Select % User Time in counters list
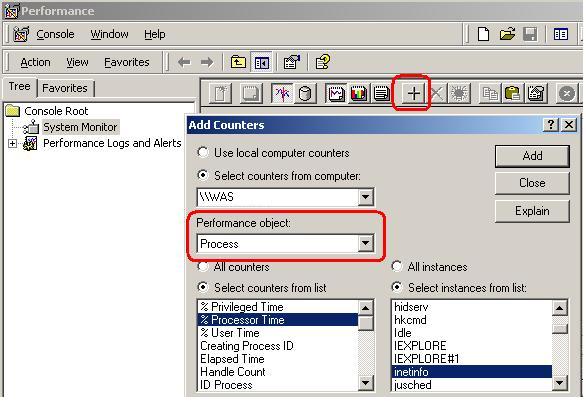The image size is (586, 401). pos(277,333)
